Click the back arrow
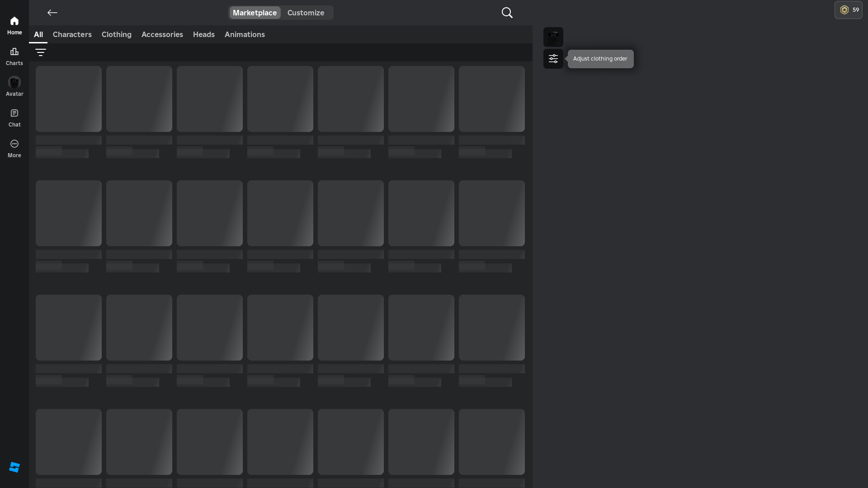The height and width of the screenshot is (488, 868). pyautogui.click(x=52, y=13)
